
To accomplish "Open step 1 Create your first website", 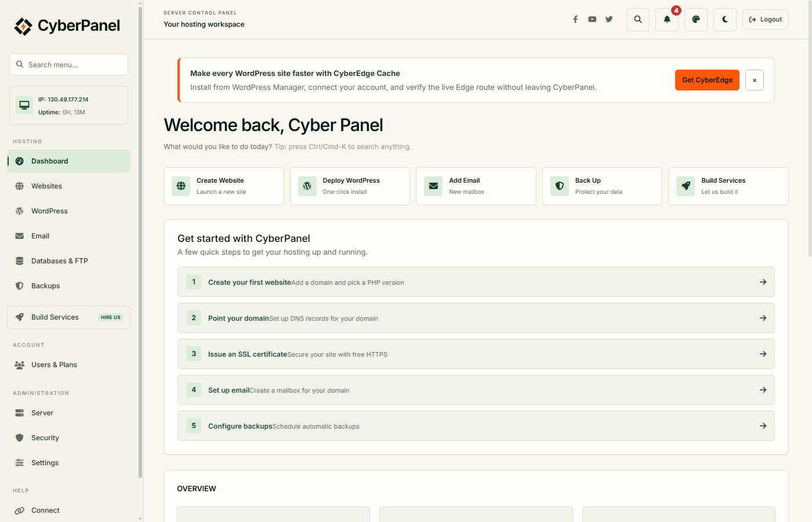I will point(476,282).
